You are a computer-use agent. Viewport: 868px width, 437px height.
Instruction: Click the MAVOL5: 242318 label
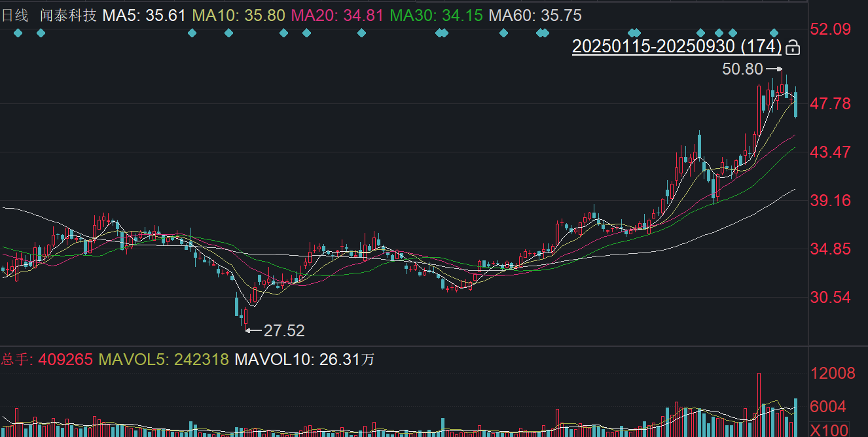[164, 359]
